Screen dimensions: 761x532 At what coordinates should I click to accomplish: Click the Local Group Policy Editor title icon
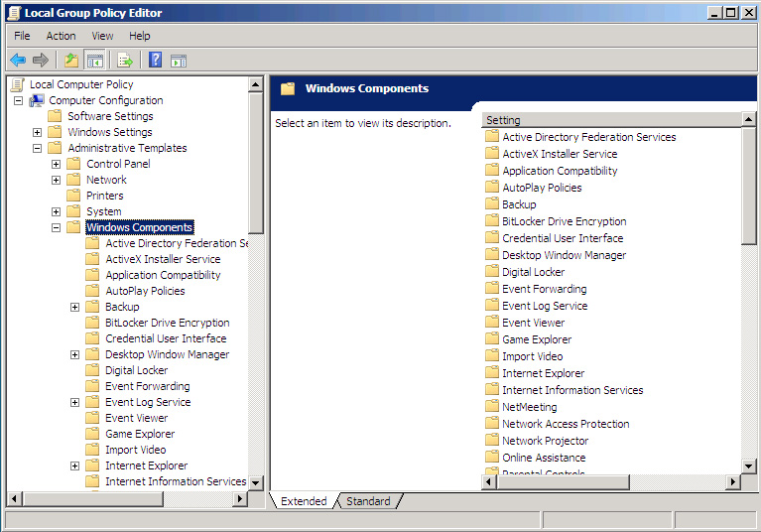pos(14,13)
